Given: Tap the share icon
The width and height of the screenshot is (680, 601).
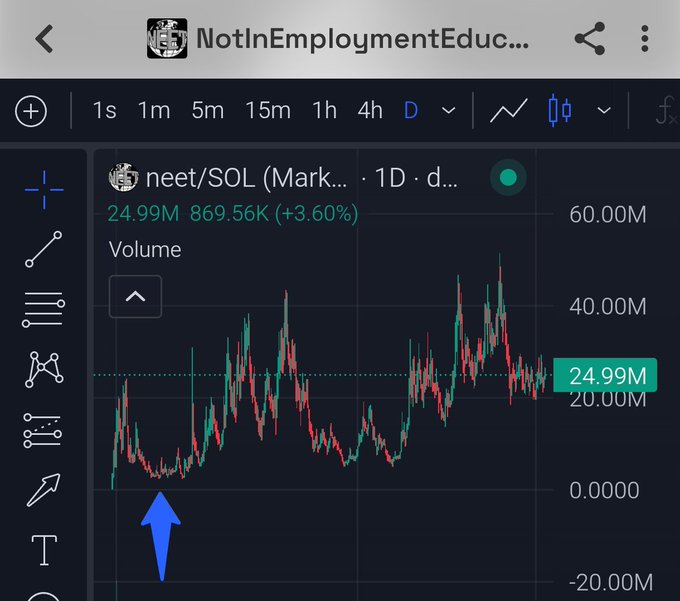Looking at the screenshot, I should pos(589,39).
